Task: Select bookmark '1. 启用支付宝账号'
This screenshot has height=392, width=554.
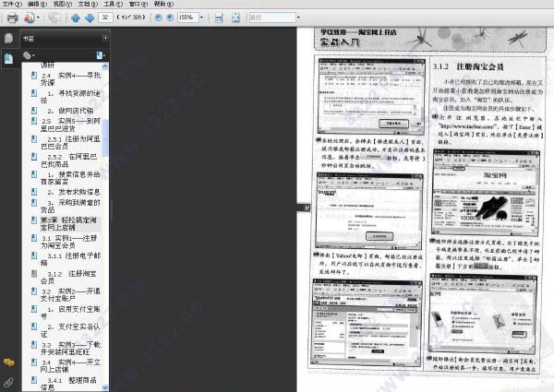Action: [70, 313]
